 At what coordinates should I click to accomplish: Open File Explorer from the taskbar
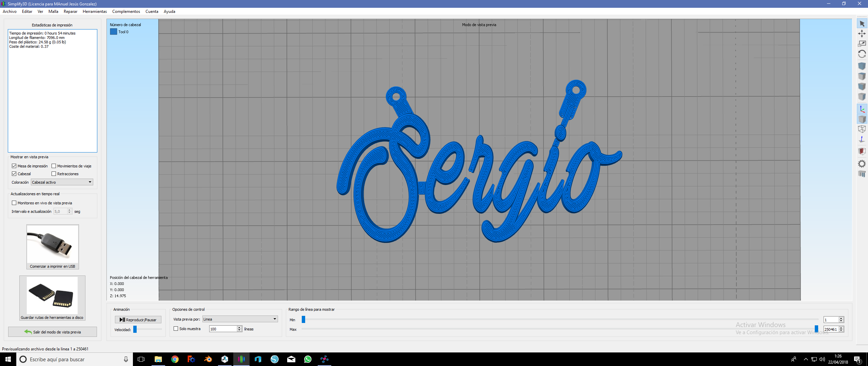pyautogui.click(x=158, y=359)
